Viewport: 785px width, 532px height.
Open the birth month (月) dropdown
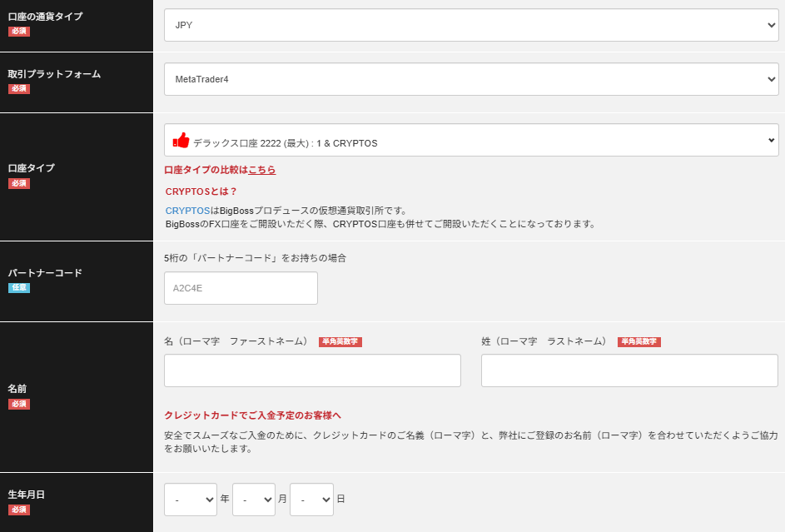tap(254, 500)
